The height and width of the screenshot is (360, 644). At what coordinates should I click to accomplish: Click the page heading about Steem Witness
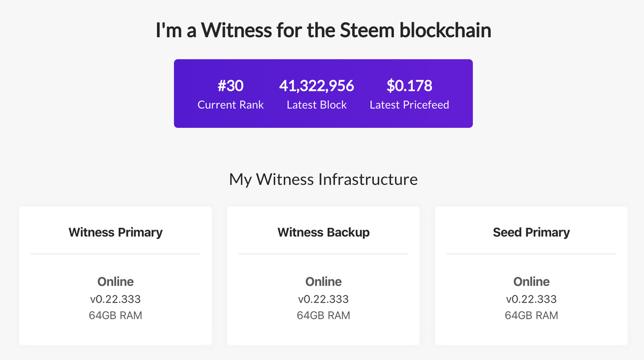coord(323,31)
